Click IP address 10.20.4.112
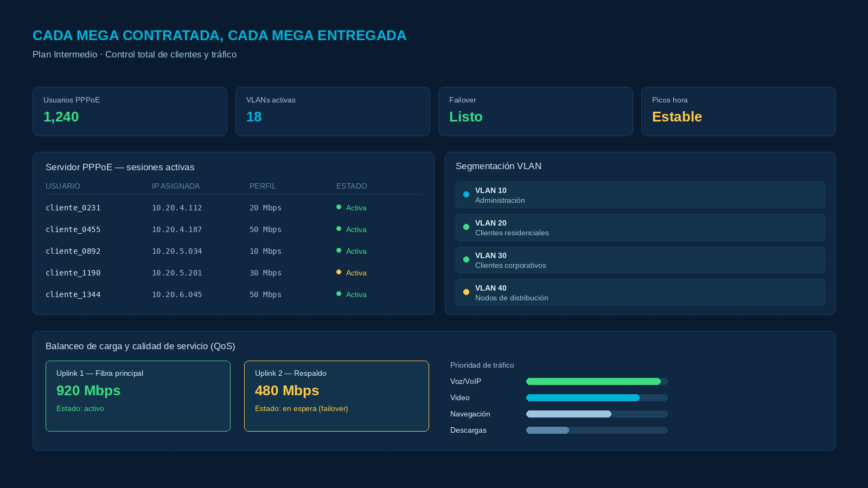The width and height of the screenshot is (868, 488). 177,208
